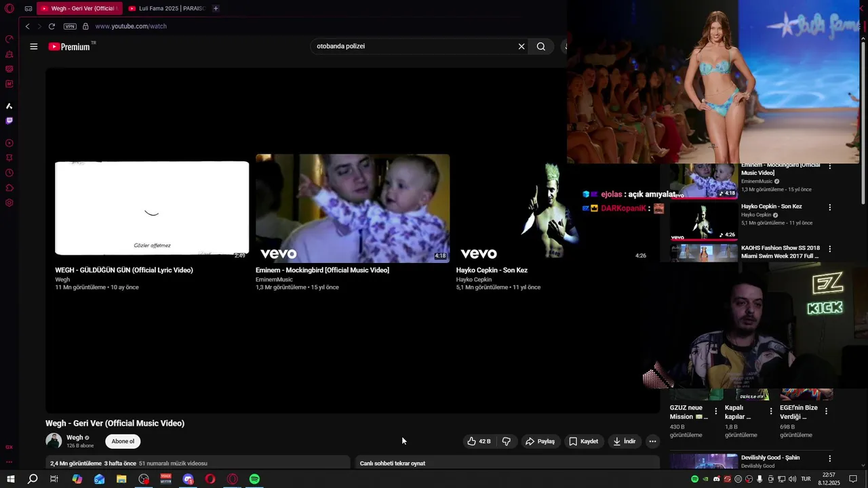Click the title WEGH - GÜLDÜĞÜN GÜN (Official Lyric Video)
Image resolution: width=868 pixels, height=488 pixels.
(124, 270)
